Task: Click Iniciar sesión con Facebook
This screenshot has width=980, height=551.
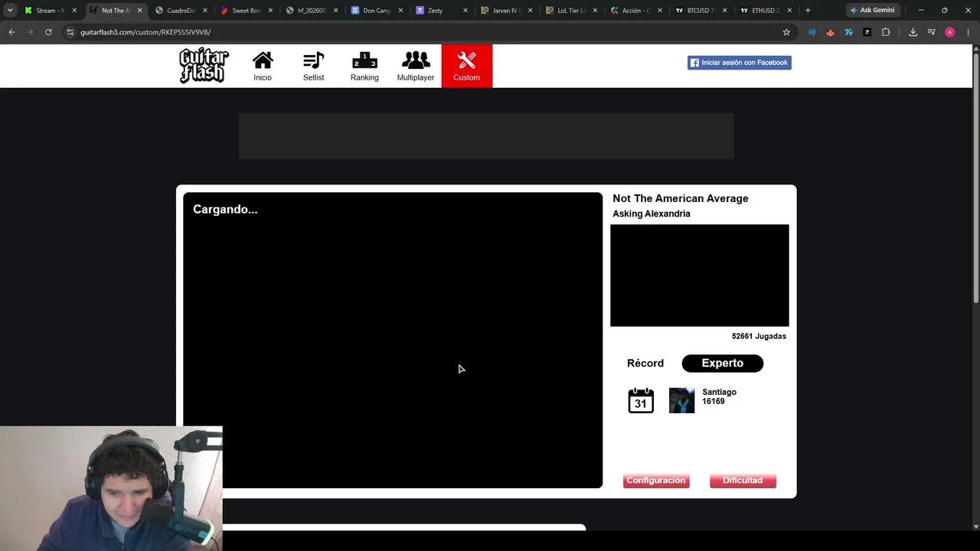Action: (739, 63)
